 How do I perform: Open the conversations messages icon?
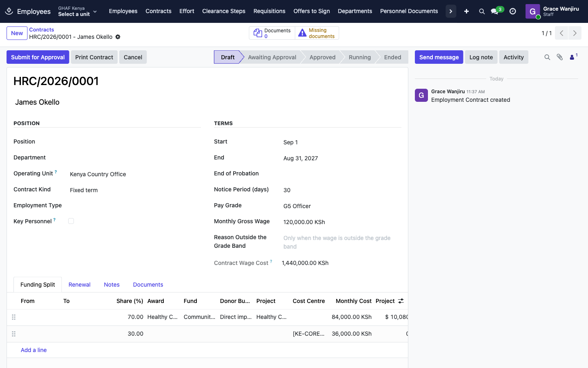pyautogui.click(x=494, y=11)
